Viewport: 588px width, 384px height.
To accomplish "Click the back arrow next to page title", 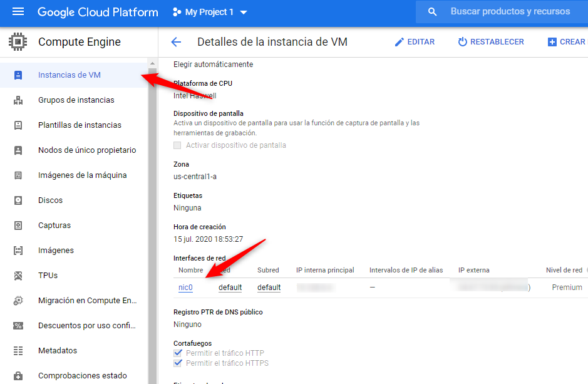I will pyautogui.click(x=176, y=42).
